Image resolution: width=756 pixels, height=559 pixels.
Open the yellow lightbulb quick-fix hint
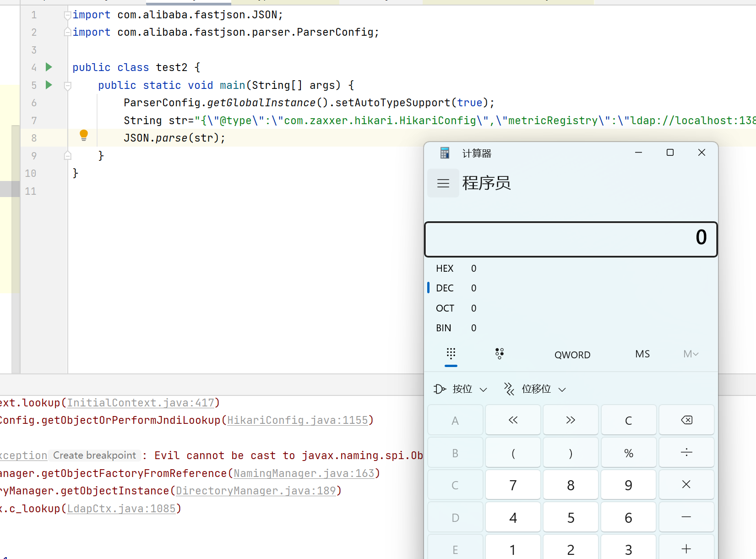[84, 135]
